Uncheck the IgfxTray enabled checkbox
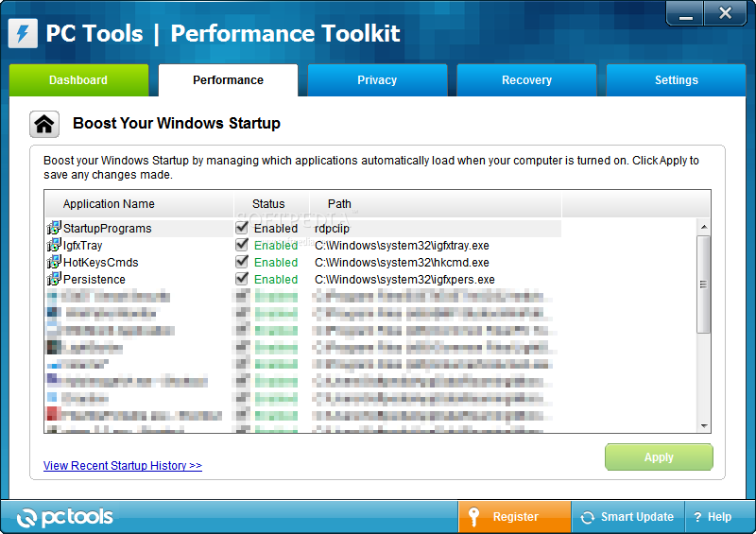Screen dimensions: 756x534 (242, 245)
